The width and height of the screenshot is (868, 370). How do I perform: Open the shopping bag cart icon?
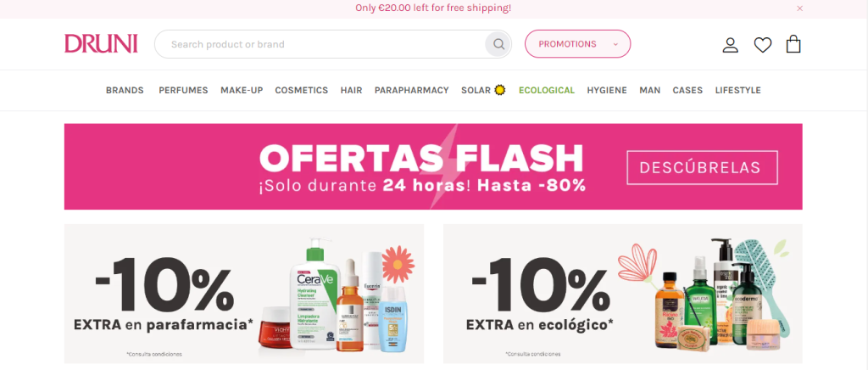(x=793, y=44)
